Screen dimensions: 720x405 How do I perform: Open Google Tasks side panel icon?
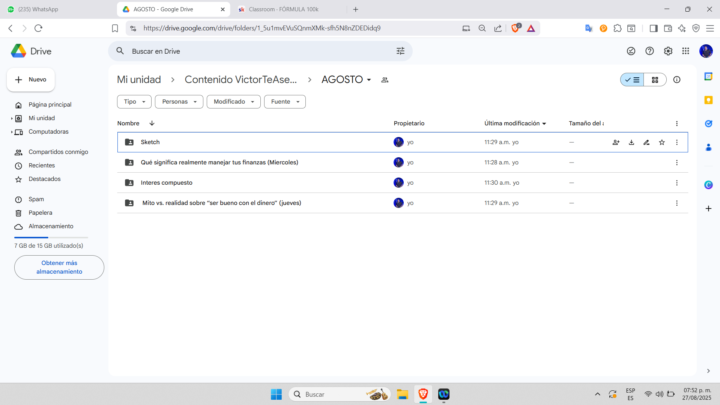(x=709, y=124)
